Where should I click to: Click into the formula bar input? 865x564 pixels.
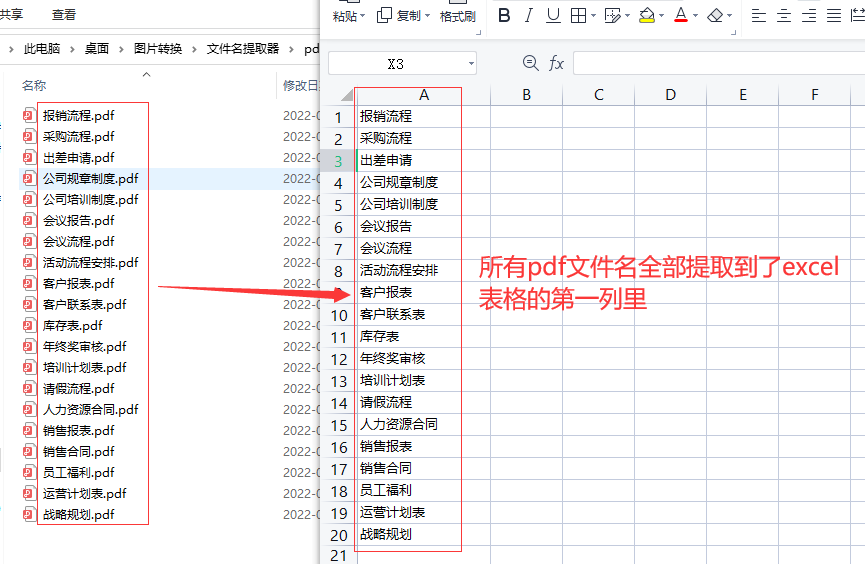click(x=719, y=63)
